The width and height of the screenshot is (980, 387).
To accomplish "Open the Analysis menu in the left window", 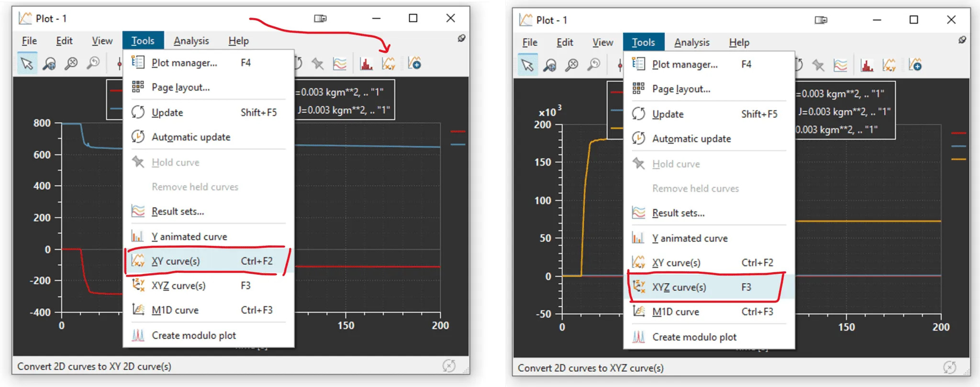I will pyautogui.click(x=191, y=41).
